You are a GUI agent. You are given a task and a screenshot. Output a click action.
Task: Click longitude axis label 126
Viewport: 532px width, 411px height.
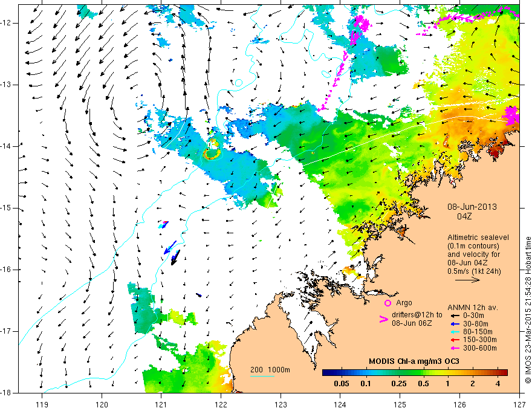point(459,404)
